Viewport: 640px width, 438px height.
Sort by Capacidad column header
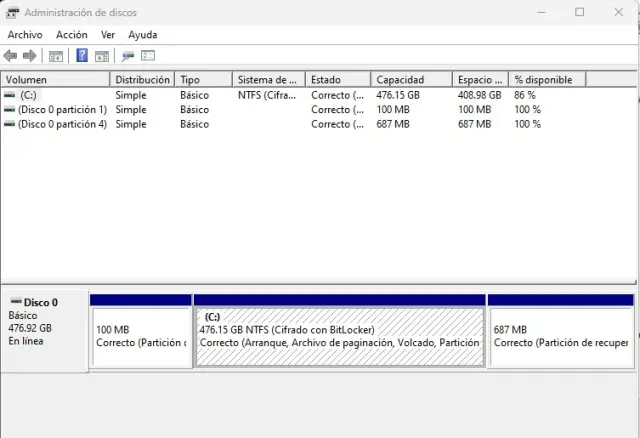pyautogui.click(x=410, y=80)
